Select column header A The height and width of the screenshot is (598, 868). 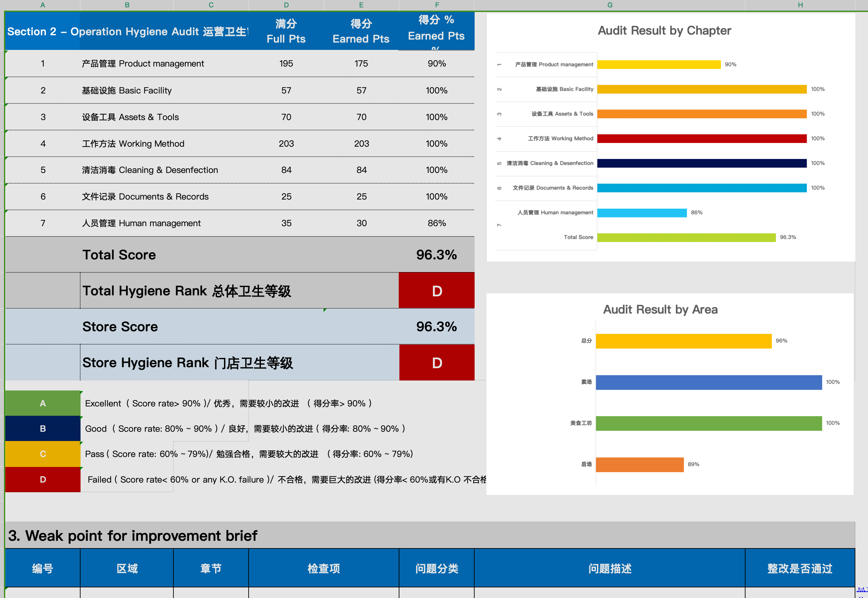pos(43,5)
